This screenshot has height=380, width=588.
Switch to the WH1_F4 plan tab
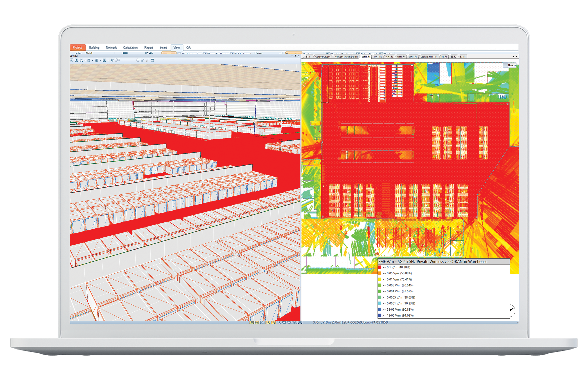(x=401, y=57)
